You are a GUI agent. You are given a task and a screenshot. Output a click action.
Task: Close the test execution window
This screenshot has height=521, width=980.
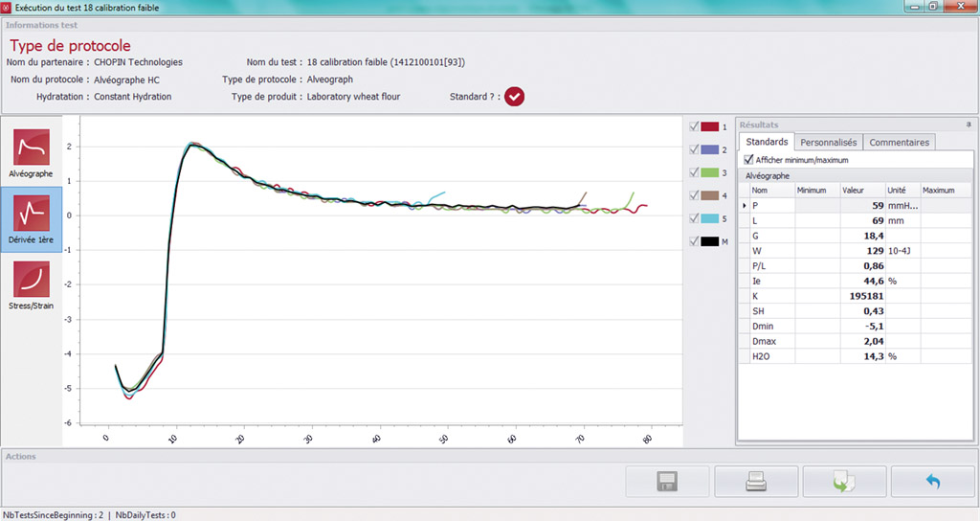(961, 7)
